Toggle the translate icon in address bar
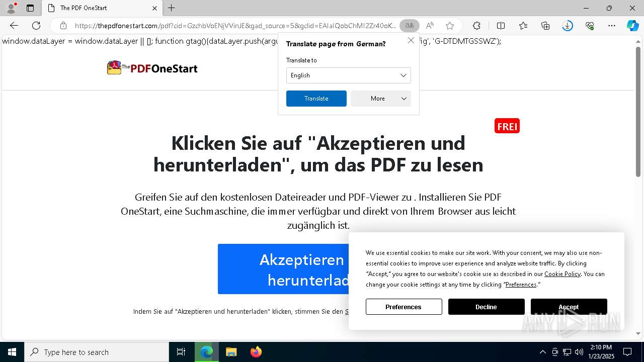This screenshot has height=362, width=644. point(410,26)
